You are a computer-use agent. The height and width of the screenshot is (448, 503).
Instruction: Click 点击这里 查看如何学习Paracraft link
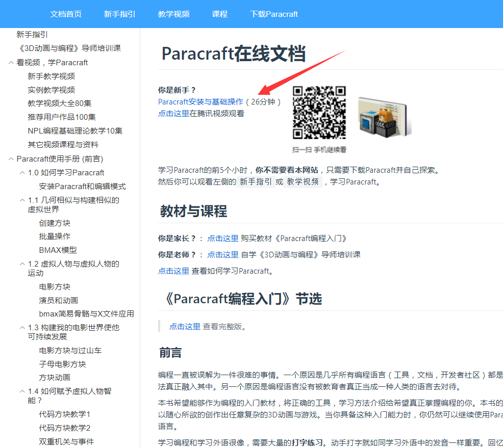click(173, 271)
